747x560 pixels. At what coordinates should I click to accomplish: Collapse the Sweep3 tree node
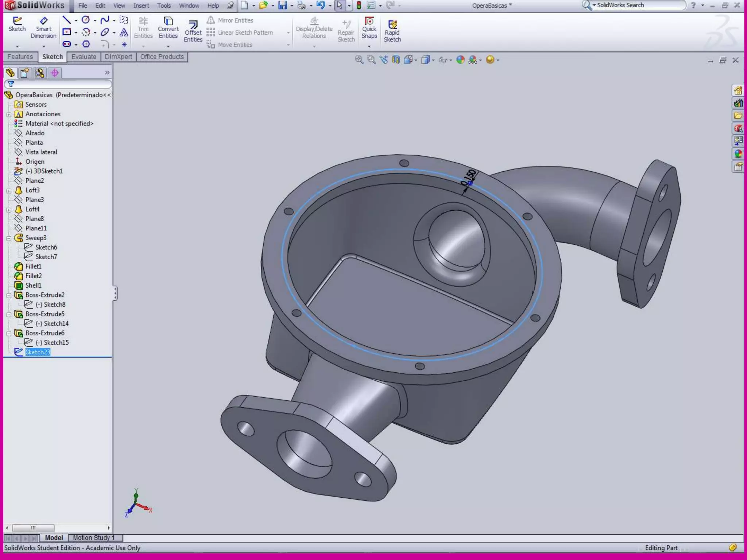9,238
